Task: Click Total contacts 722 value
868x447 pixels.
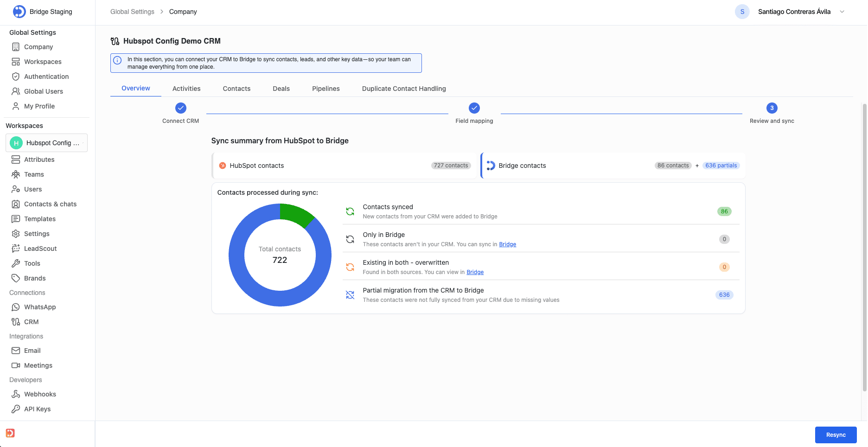Action: 280,260
